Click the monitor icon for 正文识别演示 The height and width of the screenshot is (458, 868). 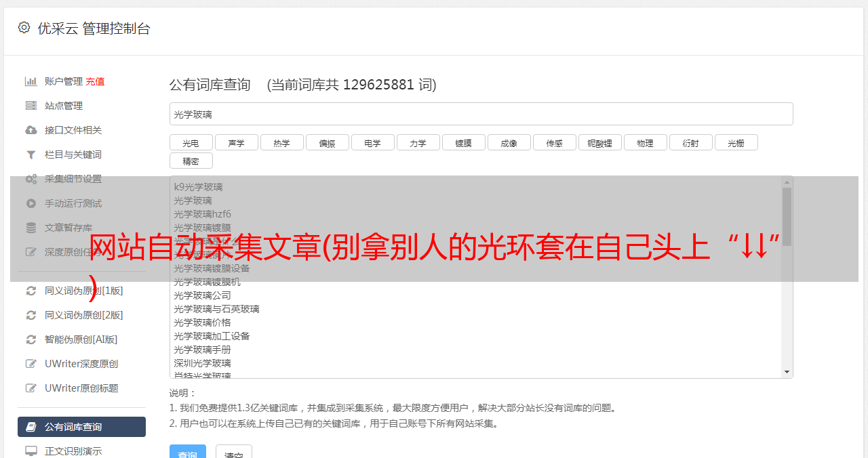pyautogui.click(x=31, y=451)
